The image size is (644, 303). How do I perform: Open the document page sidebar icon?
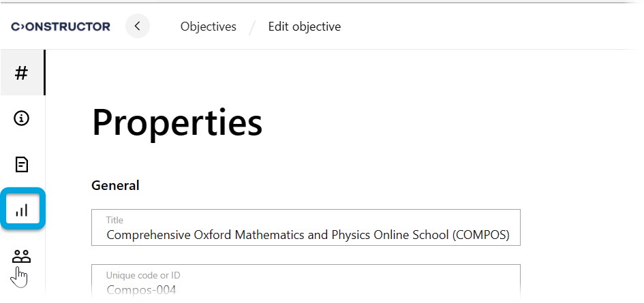(x=22, y=164)
